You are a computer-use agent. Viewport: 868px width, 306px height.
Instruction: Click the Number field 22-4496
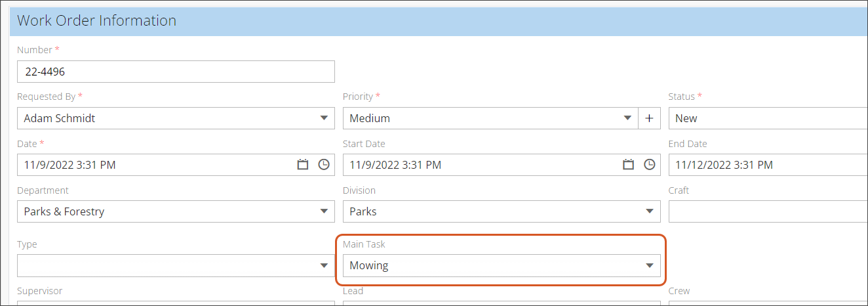tap(176, 72)
